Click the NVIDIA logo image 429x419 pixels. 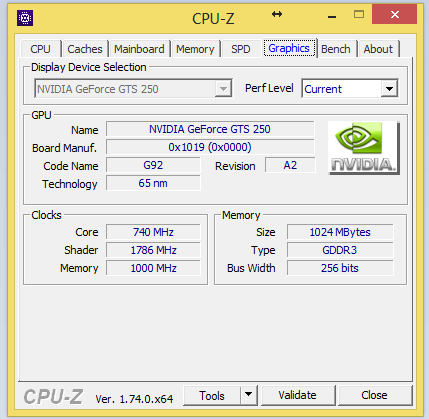point(364,148)
